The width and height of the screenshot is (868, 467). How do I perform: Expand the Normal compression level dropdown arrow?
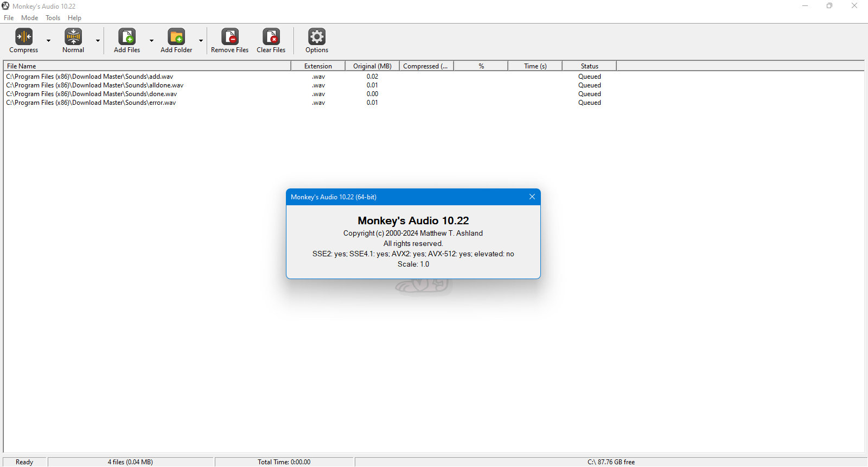click(x=98, y=41)
